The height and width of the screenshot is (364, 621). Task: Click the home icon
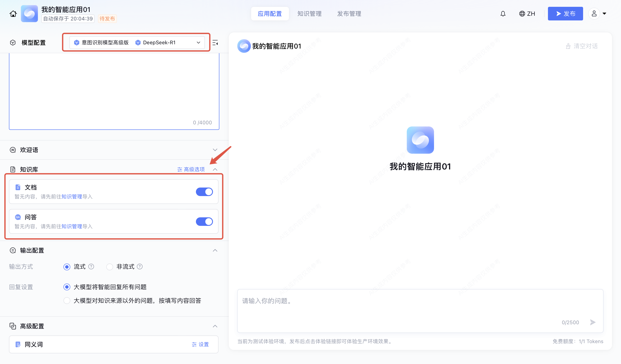point(13,14)
